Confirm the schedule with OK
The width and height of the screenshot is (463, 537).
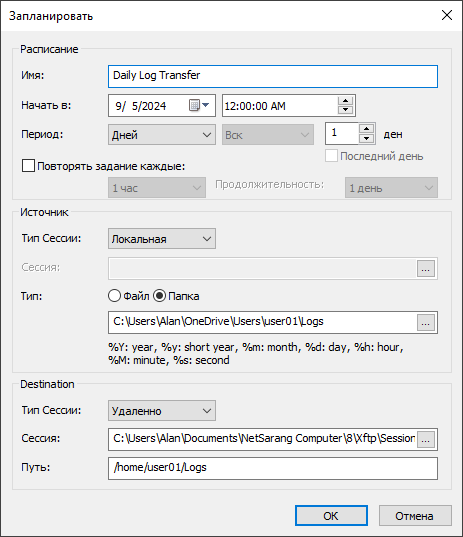(331, 515)
